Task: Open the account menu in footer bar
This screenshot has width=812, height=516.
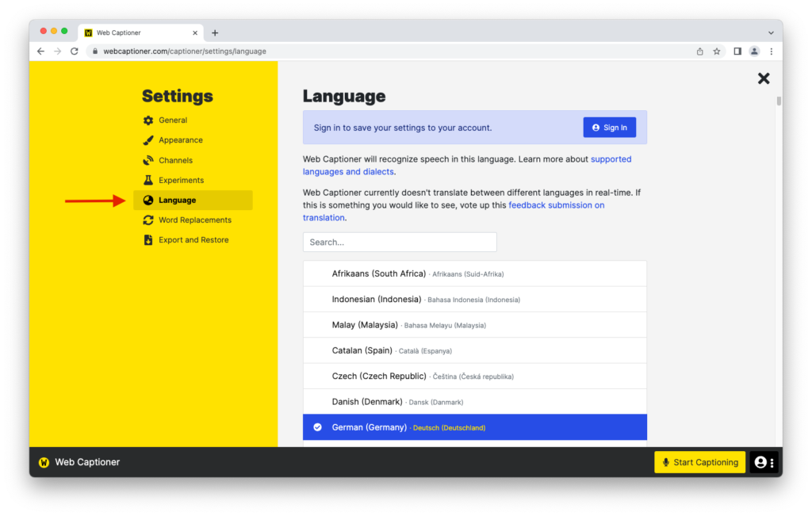Action: click(x=764, y=462)
